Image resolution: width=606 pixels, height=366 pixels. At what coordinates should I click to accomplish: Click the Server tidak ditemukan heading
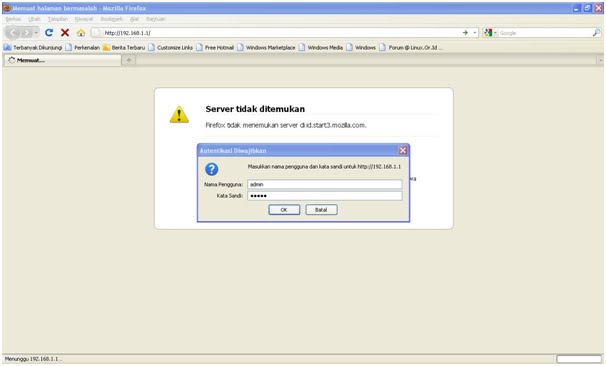[x=255, y=109]
